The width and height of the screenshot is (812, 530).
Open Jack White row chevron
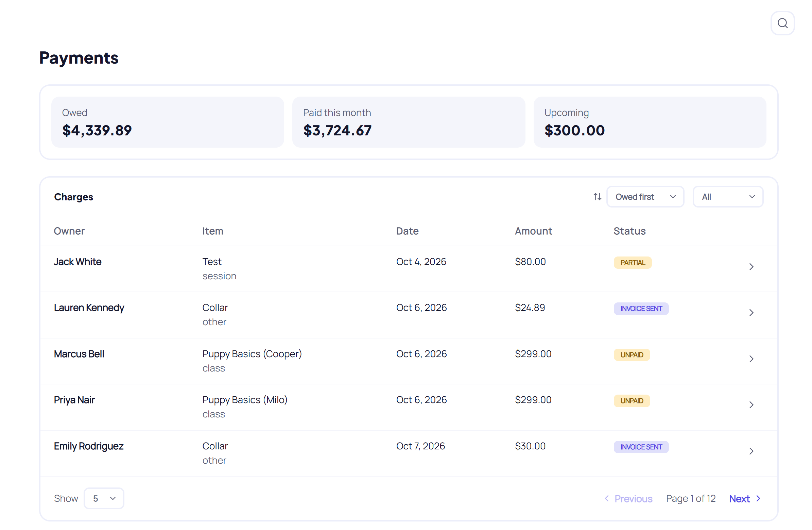(x=751, y=267)
